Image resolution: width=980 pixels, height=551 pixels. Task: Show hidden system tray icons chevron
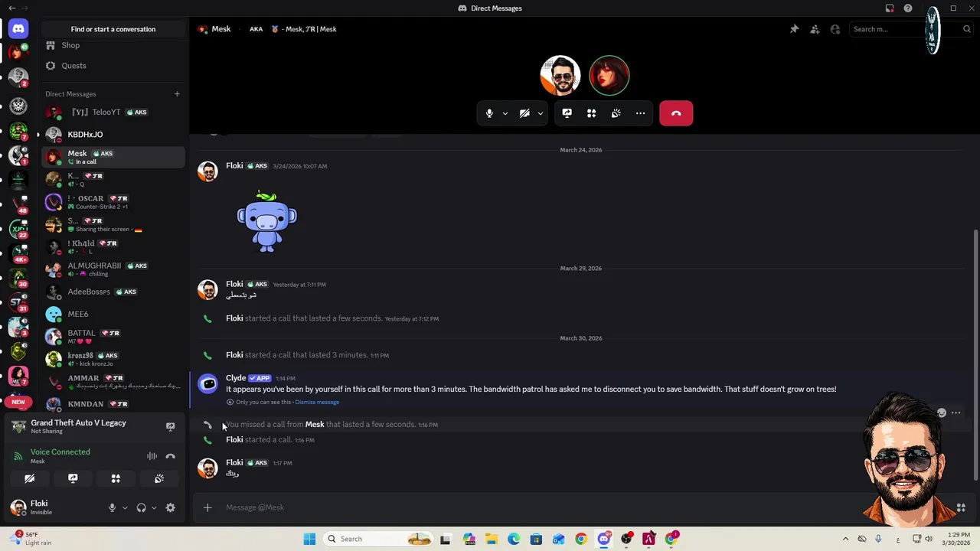845,539
